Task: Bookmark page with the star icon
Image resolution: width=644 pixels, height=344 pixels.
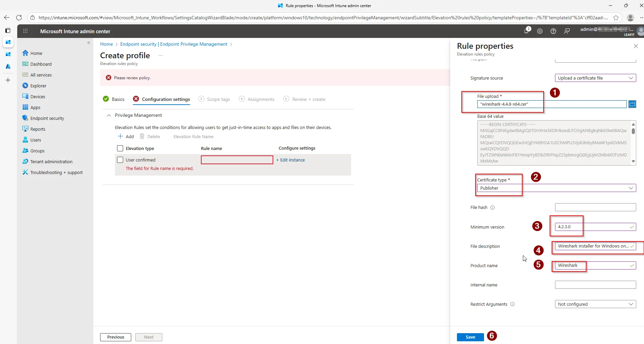Action: (616, 18)
